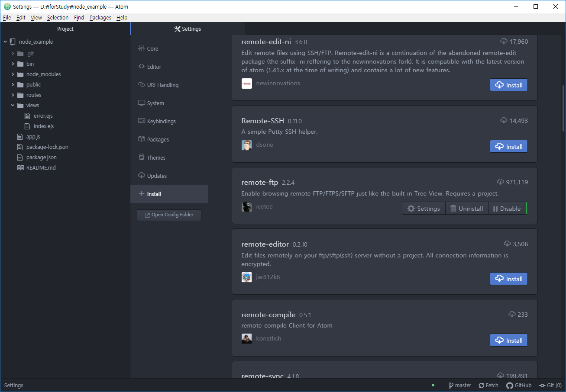Open Keybindings settings section

coord(169,121)
